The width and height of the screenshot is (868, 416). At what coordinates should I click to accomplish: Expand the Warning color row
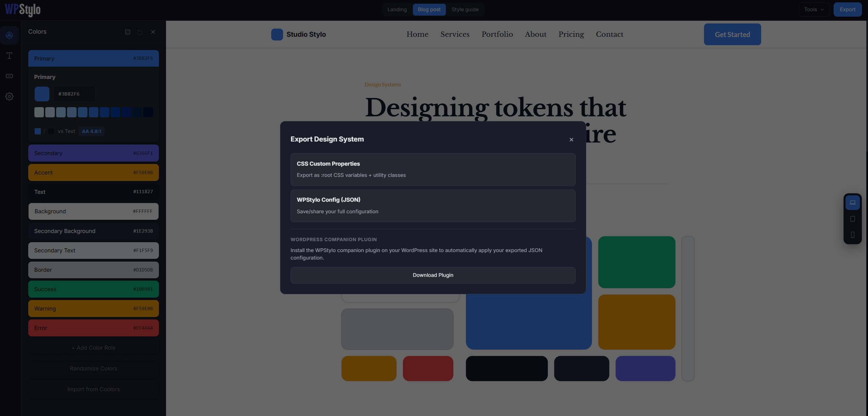[x=94, y=309]
